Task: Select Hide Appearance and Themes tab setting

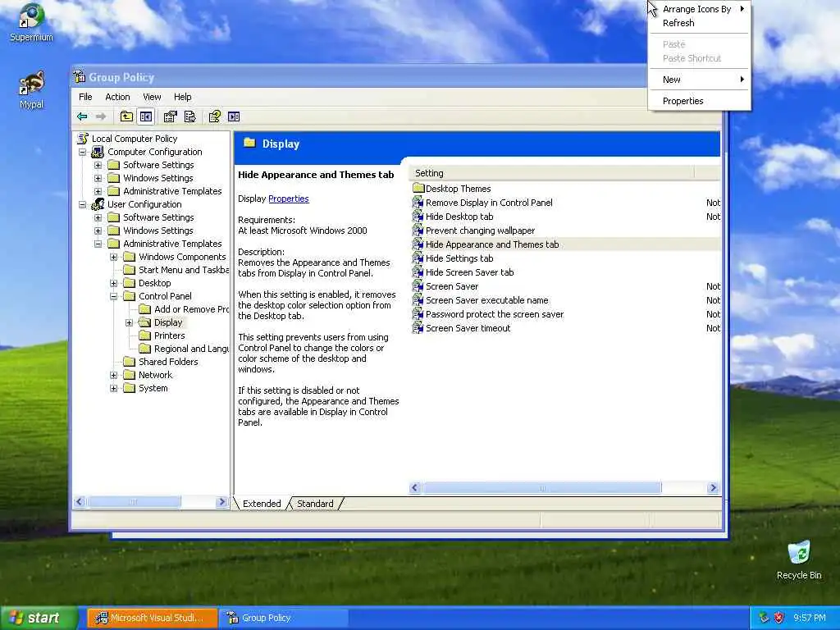Action: point(566,244)
